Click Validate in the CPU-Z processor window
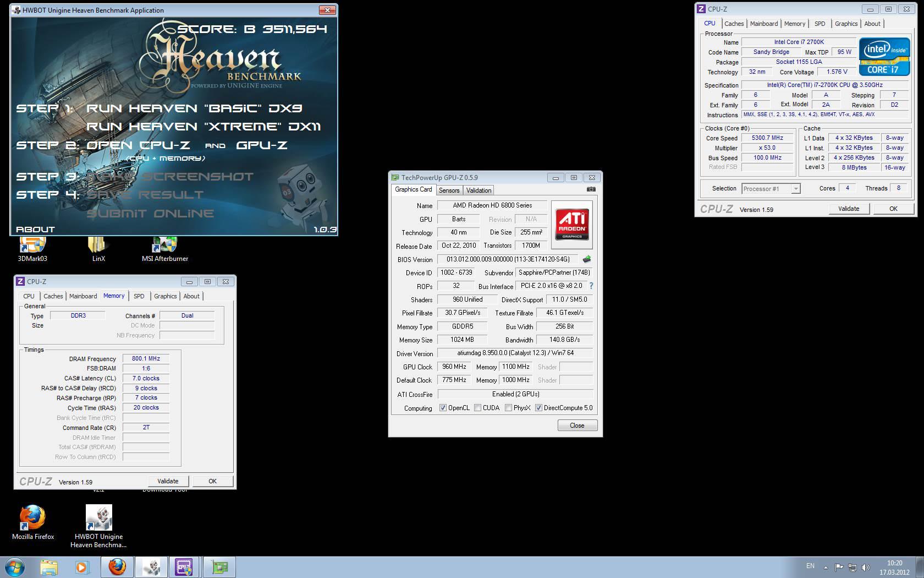Image resolution: width=924 pixels, height=578 pixels. [x=849, y=209]
